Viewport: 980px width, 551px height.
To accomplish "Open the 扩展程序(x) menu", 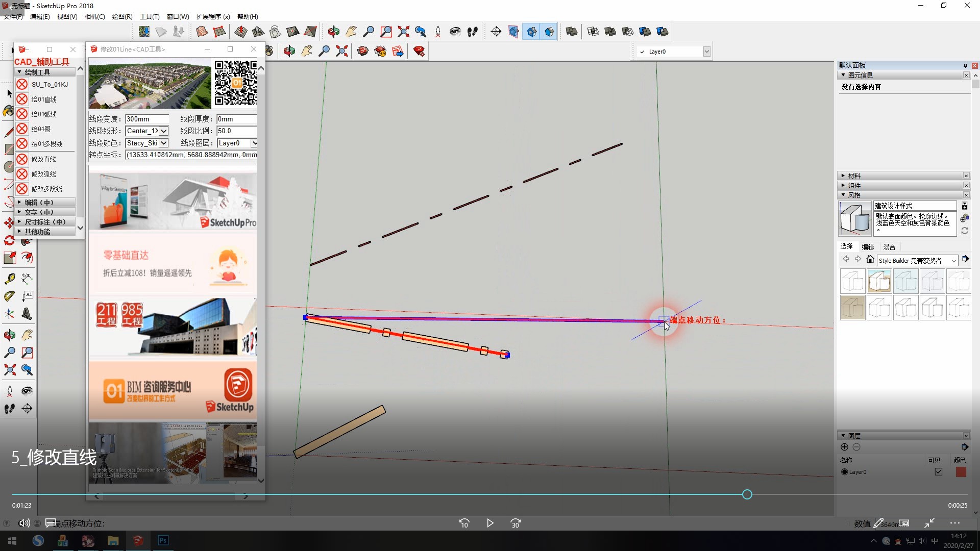I will [213, 17].
